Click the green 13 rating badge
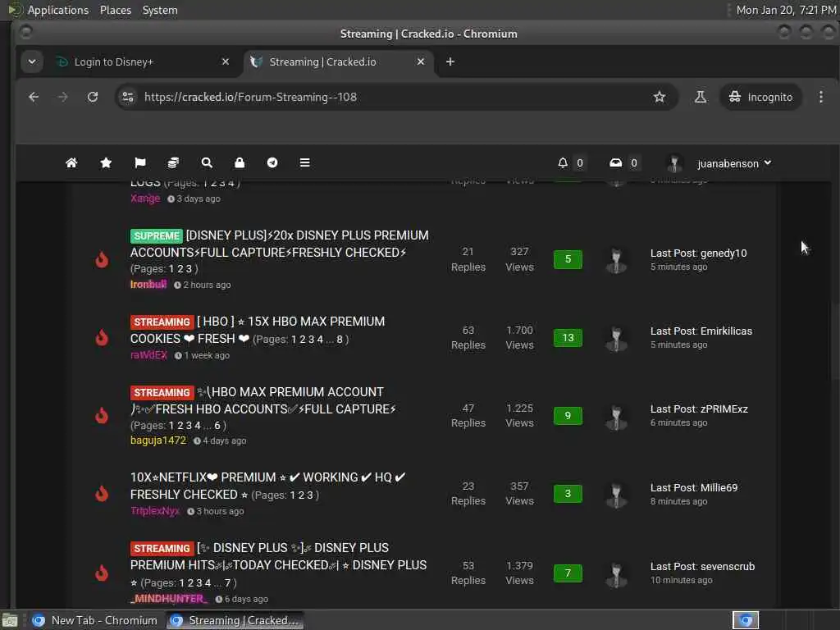This screenshot has height=630, width=840. click(568, 337)
